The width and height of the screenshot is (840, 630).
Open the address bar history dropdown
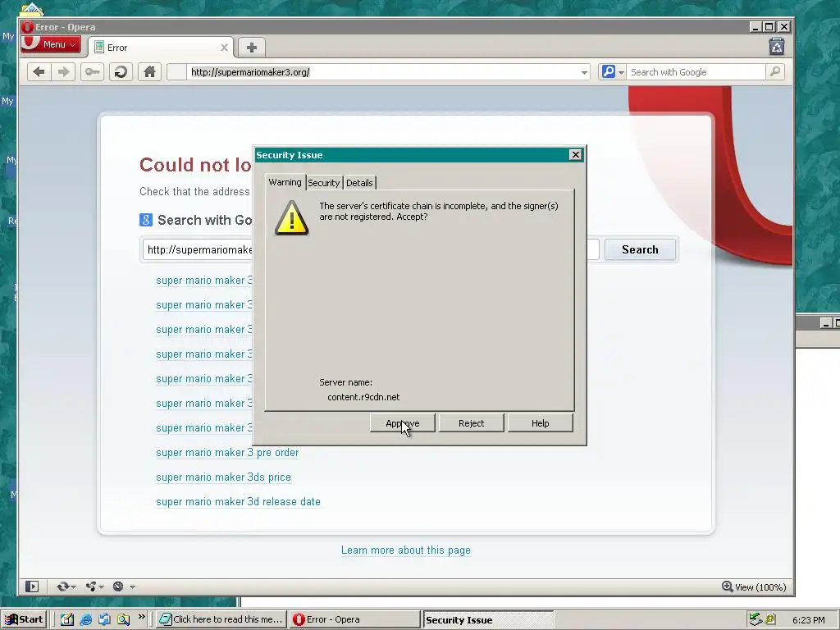(x=584, y=72)
